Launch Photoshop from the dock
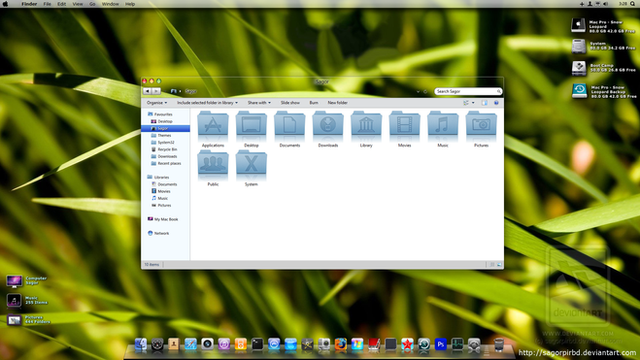This screenshot has width=640, height=360. coord(440,344)
